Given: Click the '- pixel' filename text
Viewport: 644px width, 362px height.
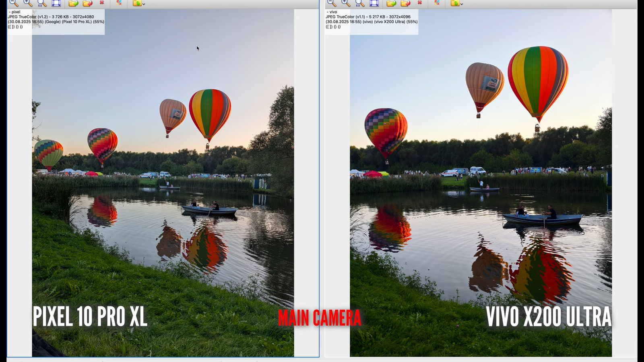Looking at the screenshot, I should click(14, 12).
